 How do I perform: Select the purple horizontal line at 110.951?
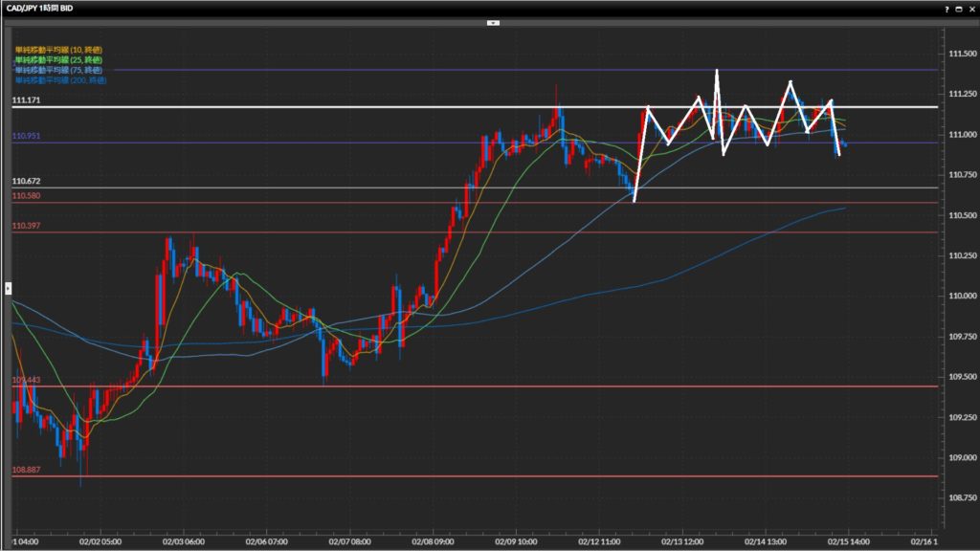[287, 143]
